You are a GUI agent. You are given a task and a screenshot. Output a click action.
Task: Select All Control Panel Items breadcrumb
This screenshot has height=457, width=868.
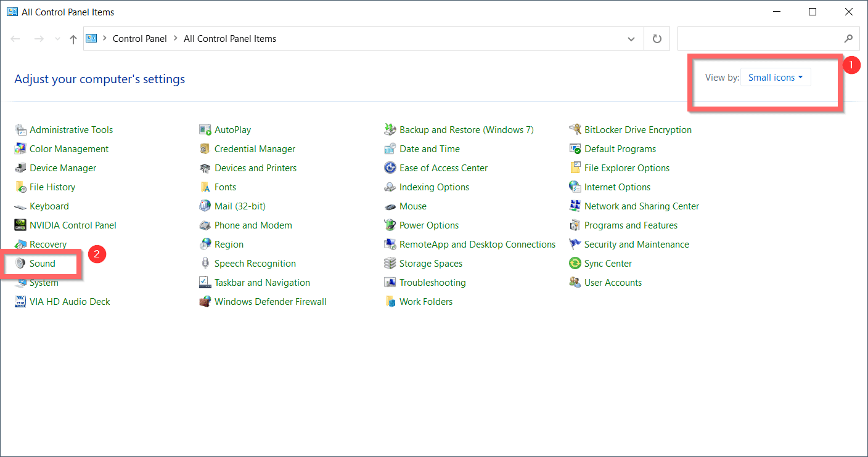[230, 39]
